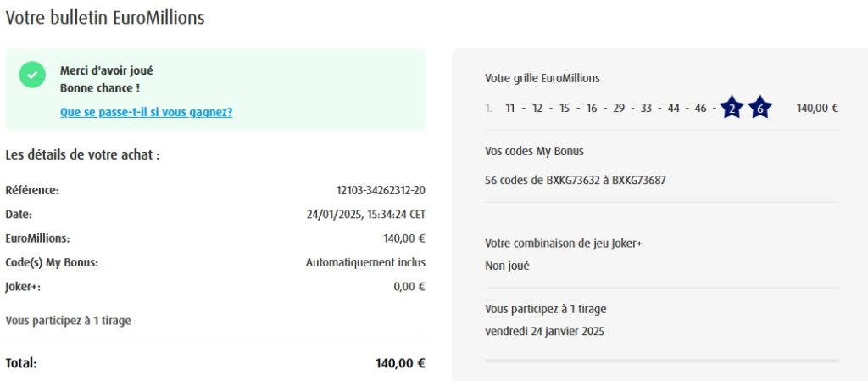Click 'Non joué' Joker+ status text
Viewport: 868px width, 381px height.
coord(507,266)
